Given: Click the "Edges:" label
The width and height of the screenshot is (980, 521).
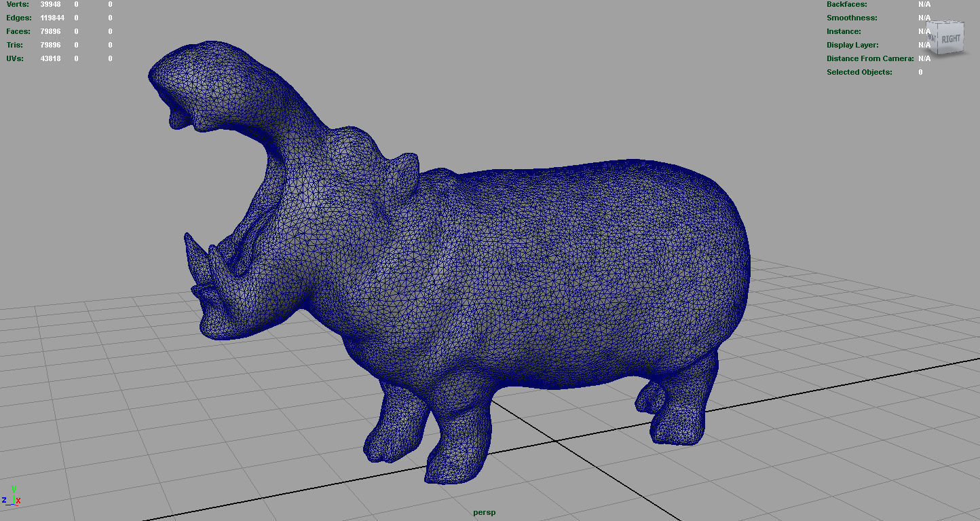Looking at the screenshot, I should (x=18, y=18).
